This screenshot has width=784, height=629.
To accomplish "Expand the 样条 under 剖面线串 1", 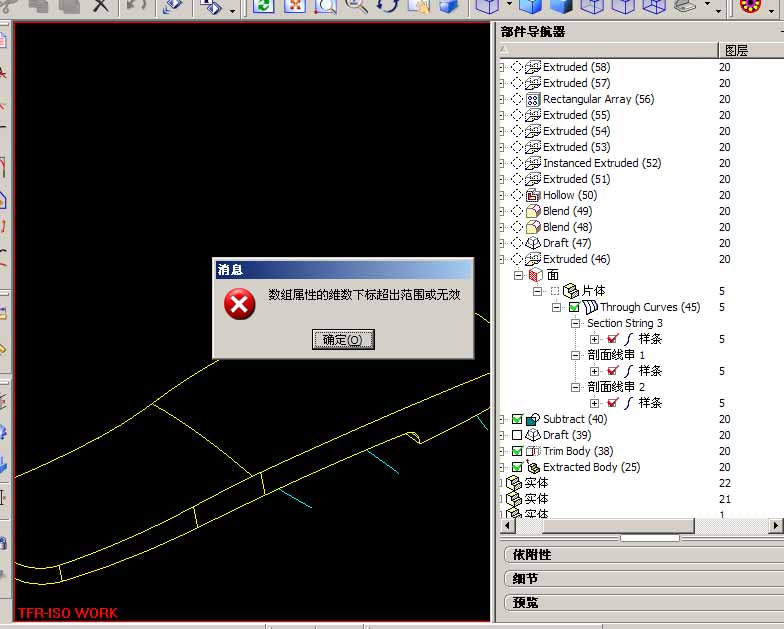I will tap(594, 371).
